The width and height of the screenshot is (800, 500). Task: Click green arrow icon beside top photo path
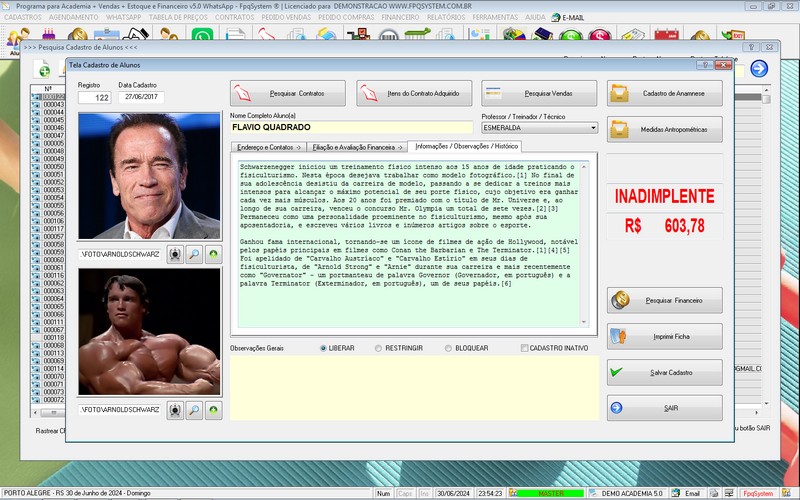point(213,254)
